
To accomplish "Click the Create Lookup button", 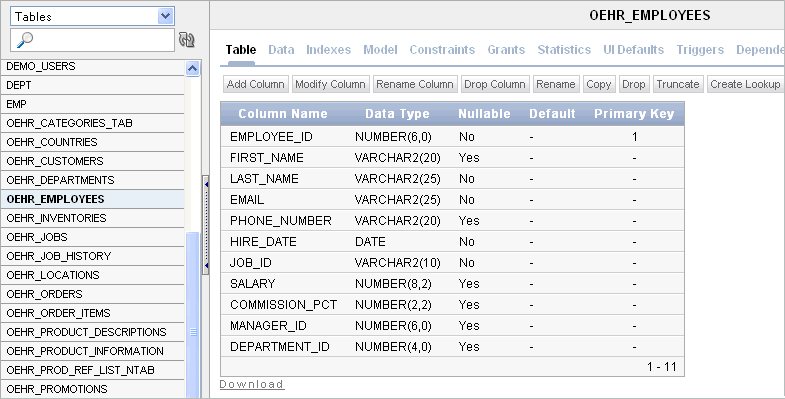I will (x=745, y=84).
